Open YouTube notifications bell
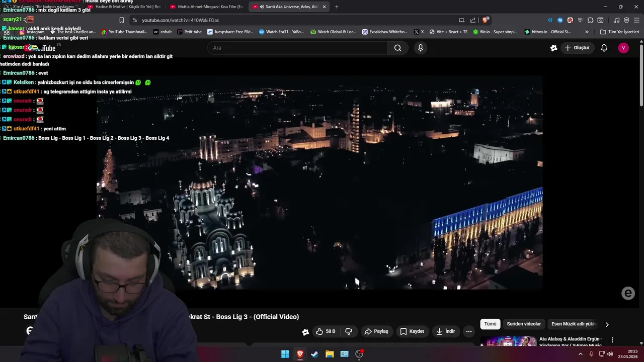The image size is (644, 362). [604, 48]
